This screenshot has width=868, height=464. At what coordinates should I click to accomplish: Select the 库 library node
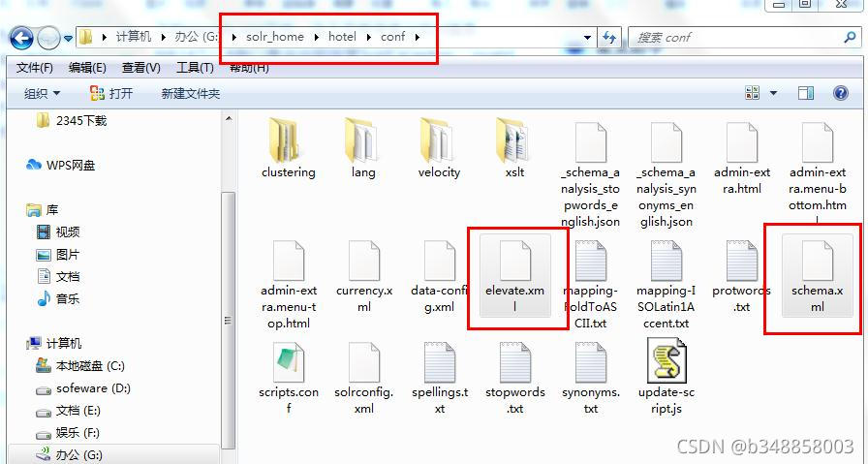click(42, 210)
